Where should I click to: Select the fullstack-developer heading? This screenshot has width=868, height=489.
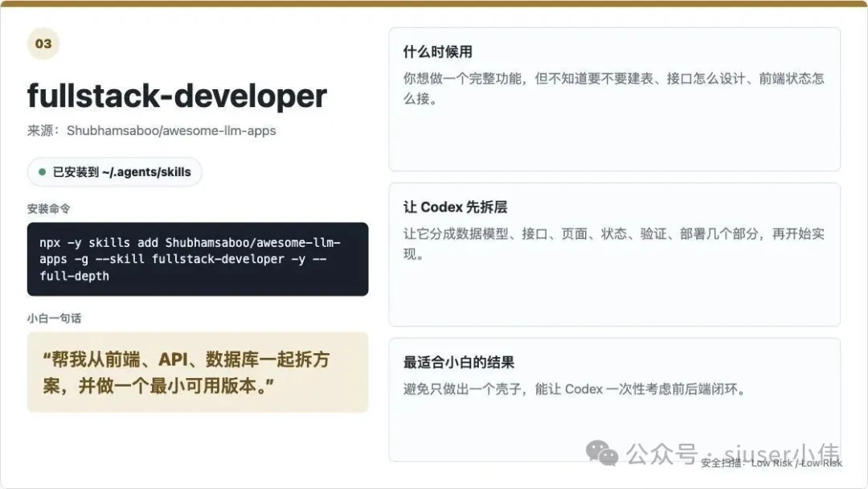point(177,96)
